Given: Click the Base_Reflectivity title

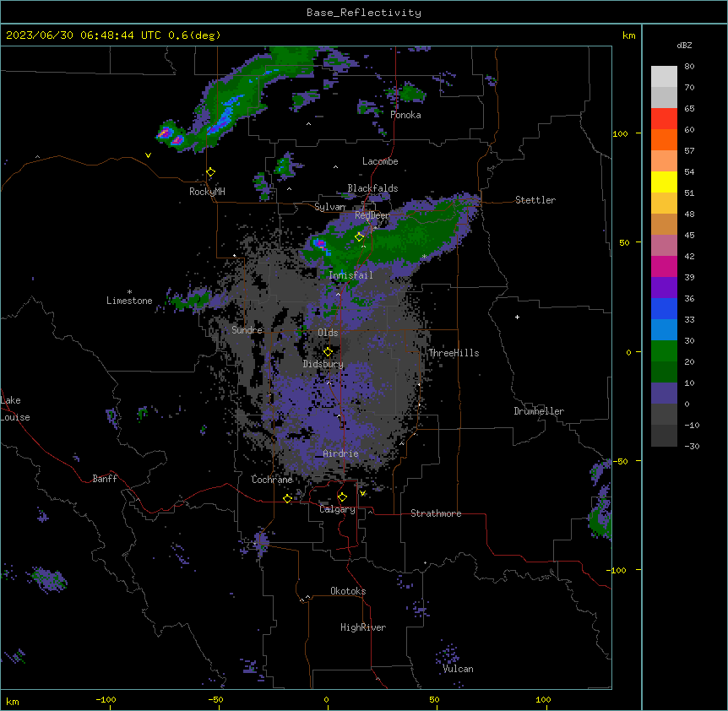Looking at the screenshot, I should 364,13.
